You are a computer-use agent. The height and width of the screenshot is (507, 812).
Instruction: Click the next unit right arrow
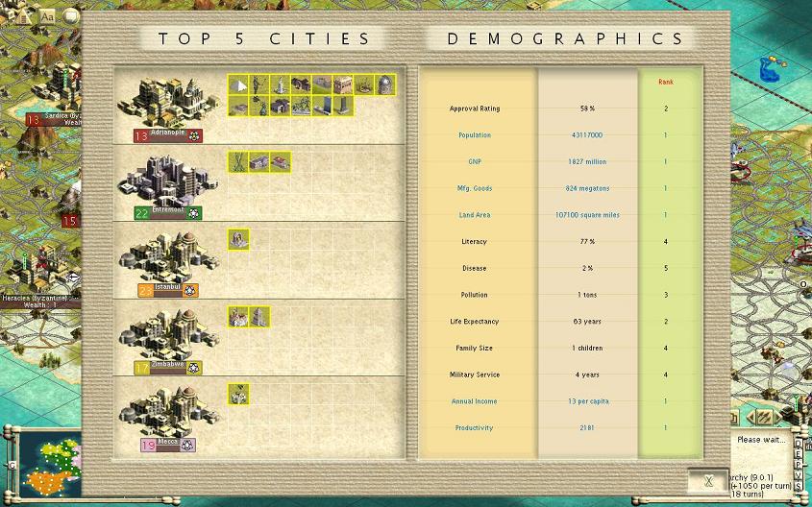pos(777,416)
